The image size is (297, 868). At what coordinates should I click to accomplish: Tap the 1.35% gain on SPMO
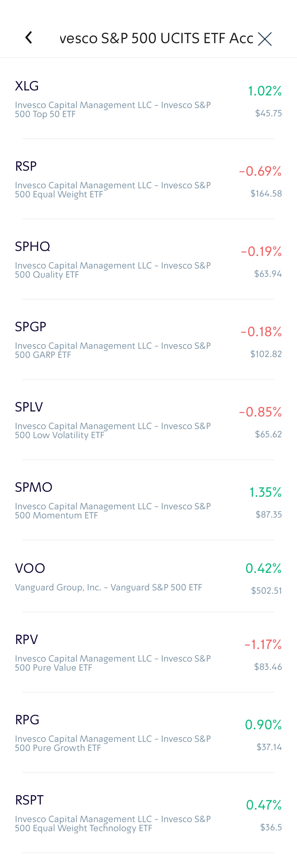265,492
